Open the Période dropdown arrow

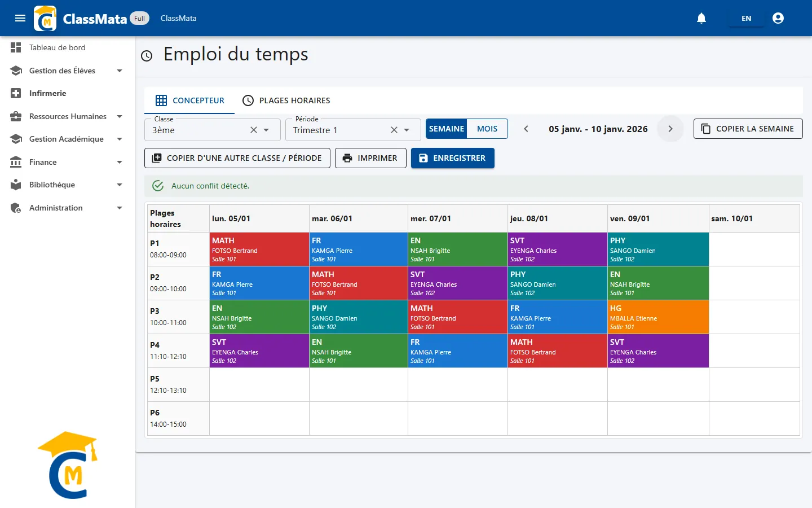[407, 130]
